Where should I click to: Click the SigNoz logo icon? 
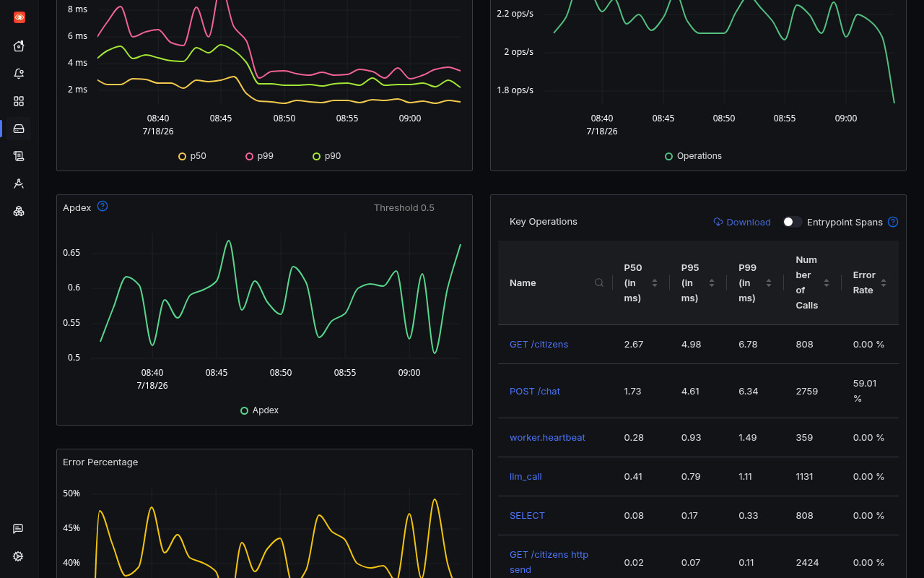click(19, 17)
